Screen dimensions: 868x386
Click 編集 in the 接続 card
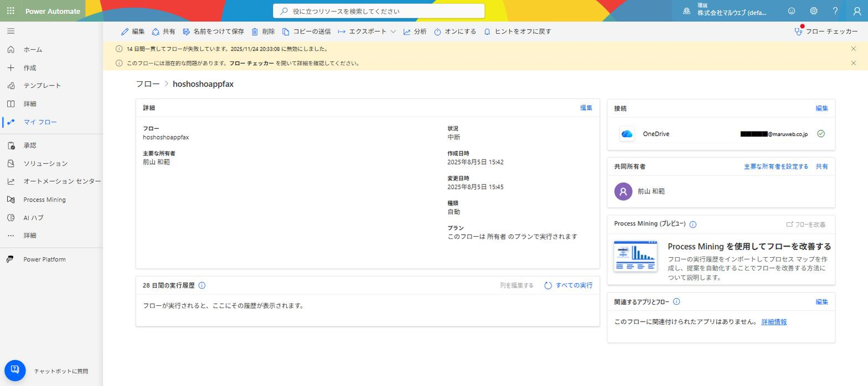[x=822, y=108]
